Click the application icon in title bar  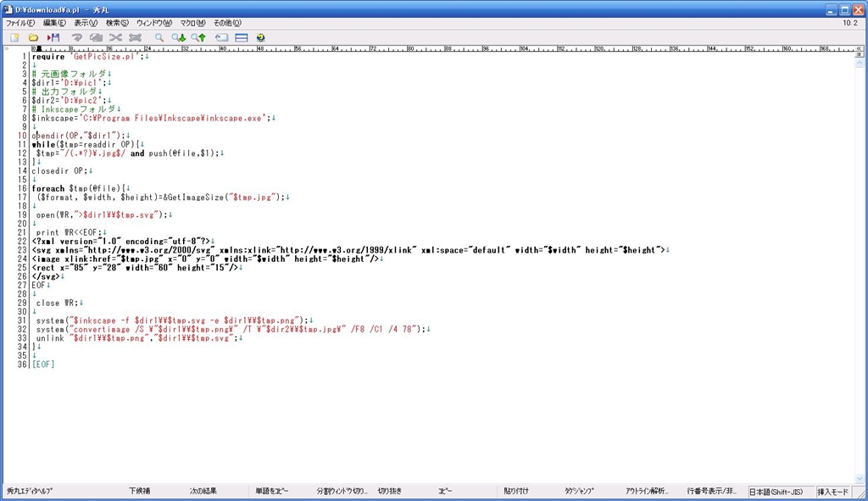coord(8,9)
